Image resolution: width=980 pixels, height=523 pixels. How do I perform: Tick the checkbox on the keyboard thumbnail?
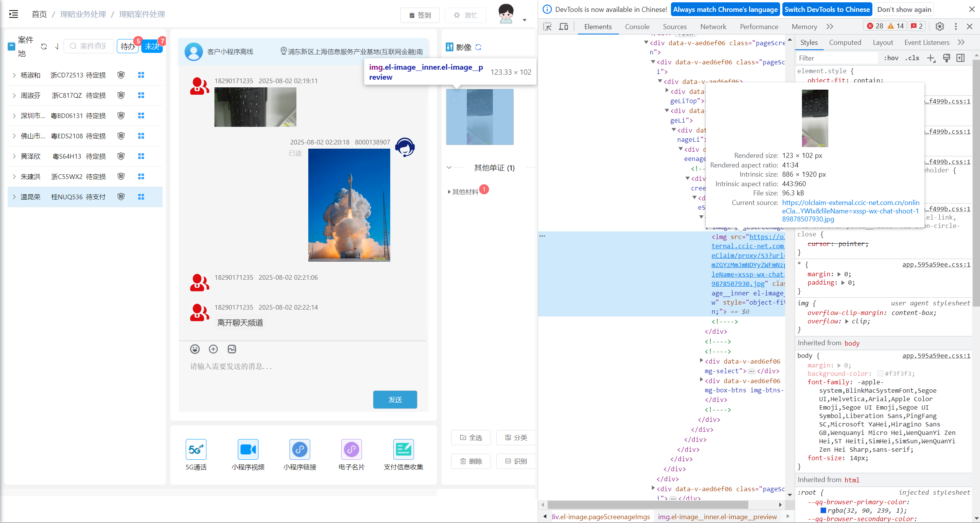tap(455, 100)
